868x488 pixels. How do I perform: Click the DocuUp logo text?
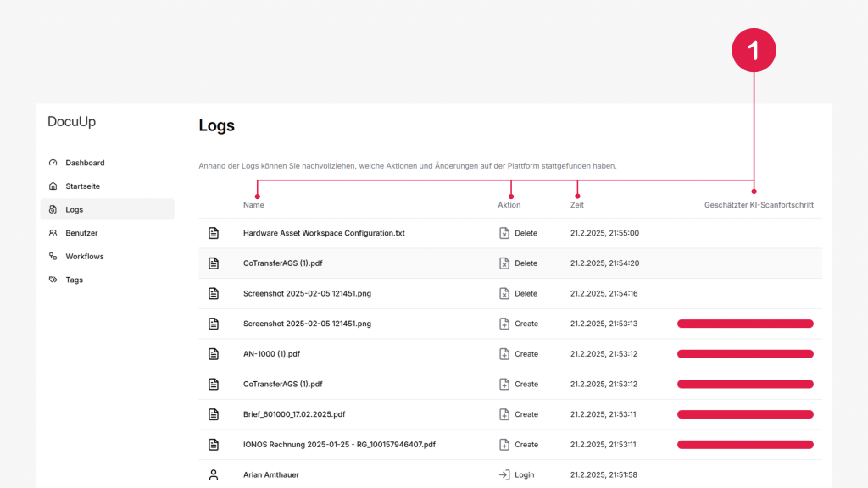pyautogui.click(x=72, y=122)
